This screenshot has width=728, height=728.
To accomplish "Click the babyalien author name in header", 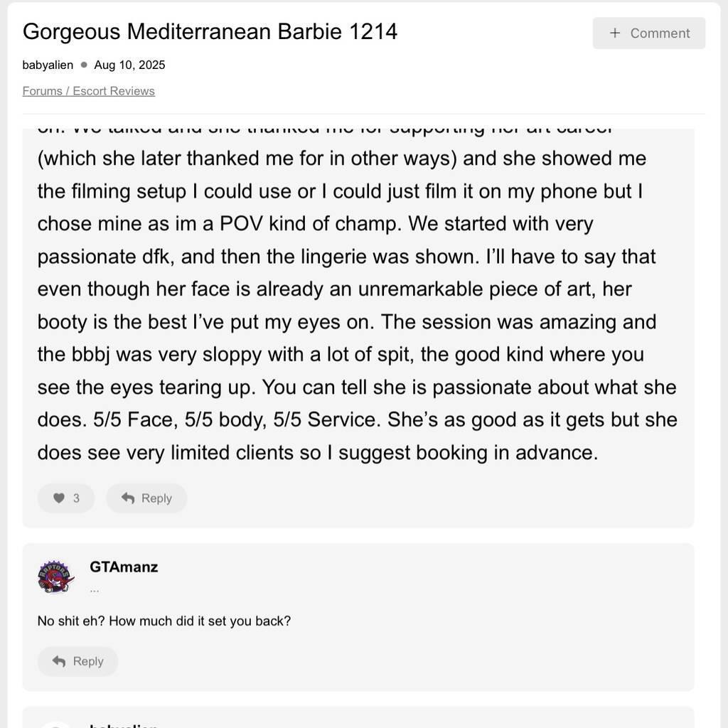I will (48, 65).
